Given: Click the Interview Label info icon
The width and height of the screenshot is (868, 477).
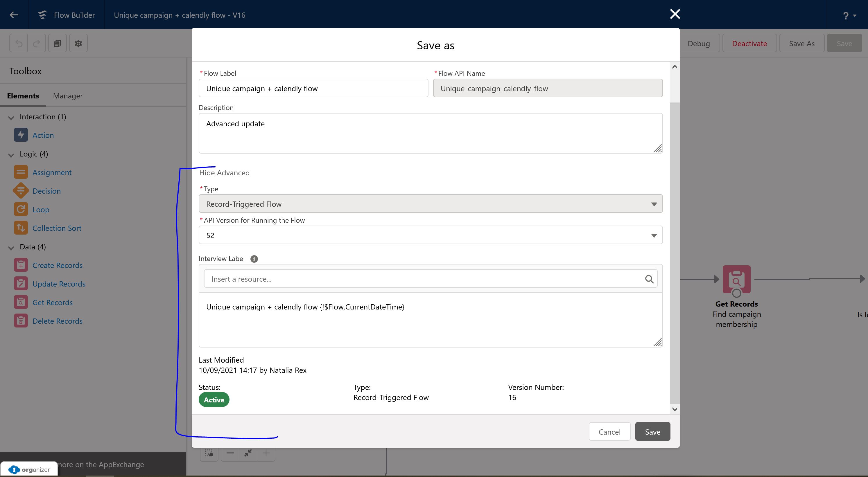Looking at the screenshot, I should [x=254, y=259].
